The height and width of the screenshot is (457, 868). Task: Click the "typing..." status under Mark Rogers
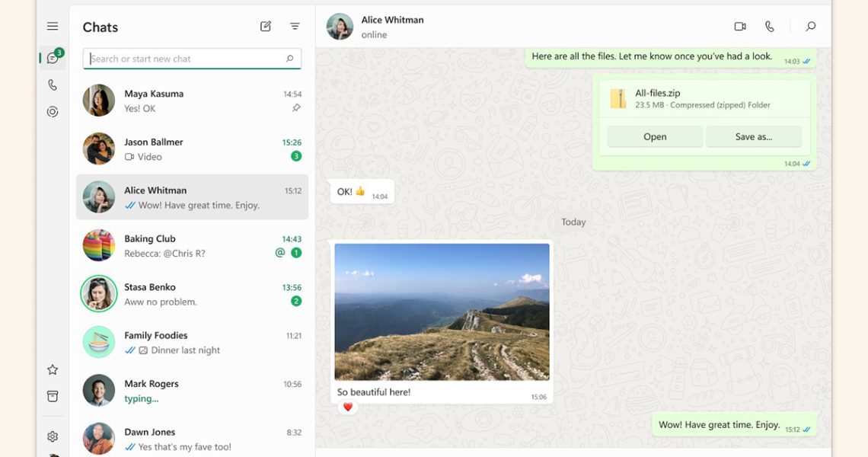[x=141, y=399]
